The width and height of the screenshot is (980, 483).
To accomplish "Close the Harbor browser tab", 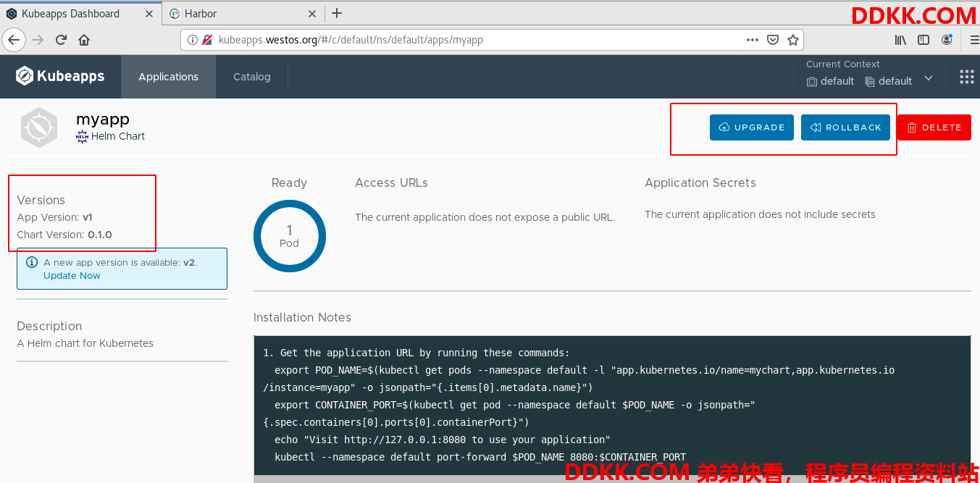I will tap(312, 13).
